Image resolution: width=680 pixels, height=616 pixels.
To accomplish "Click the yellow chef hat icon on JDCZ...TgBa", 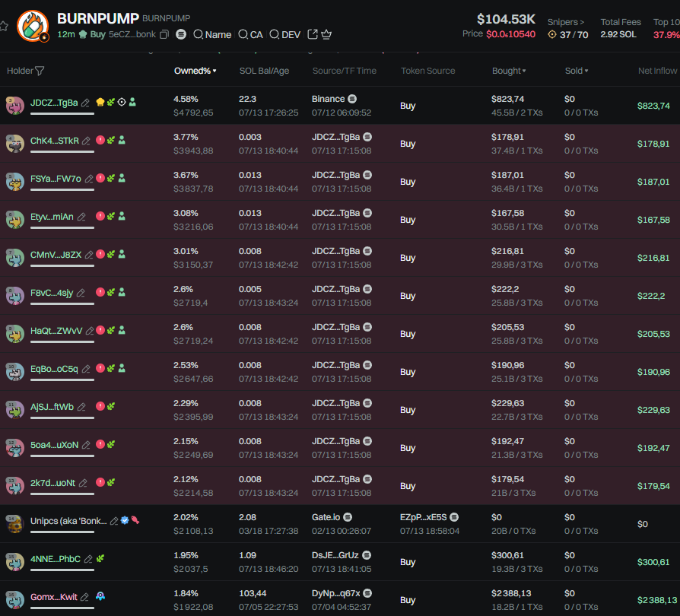I will click(x=100, y=102).
